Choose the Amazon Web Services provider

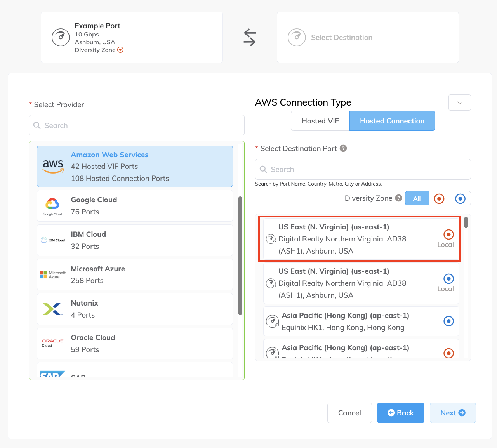[135, 166]
